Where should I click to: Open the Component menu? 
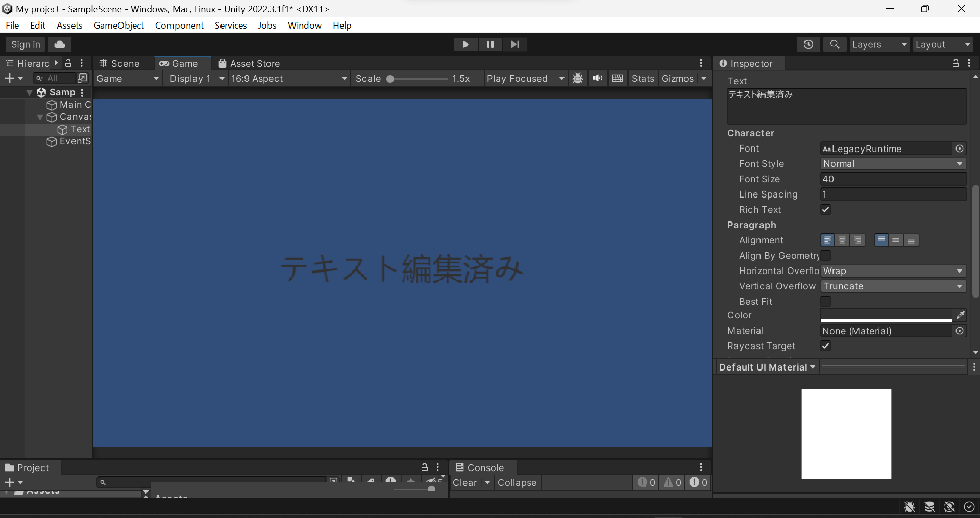pyautogui.click(x=179, y=25)
